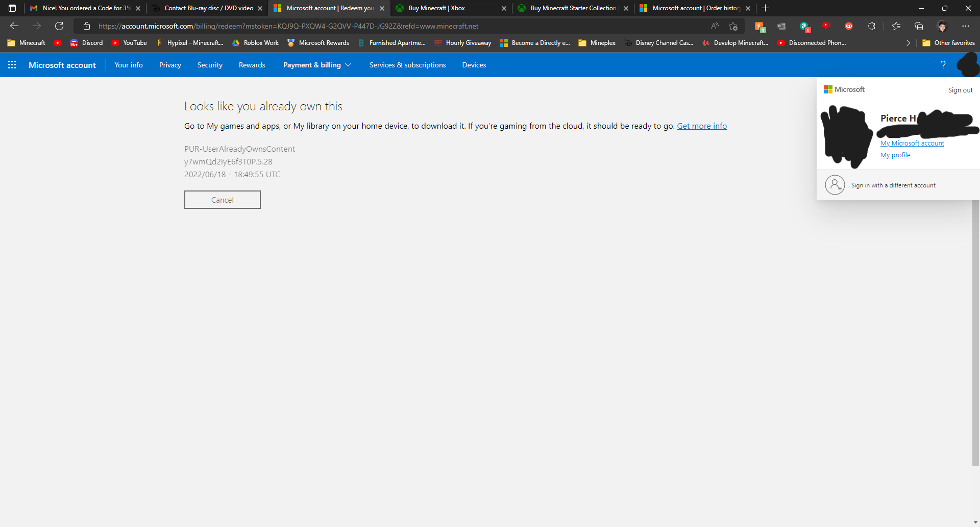Viewport: 980px width, 527px height.
Task: Open the Favorites star list icon
Action: 896,26
